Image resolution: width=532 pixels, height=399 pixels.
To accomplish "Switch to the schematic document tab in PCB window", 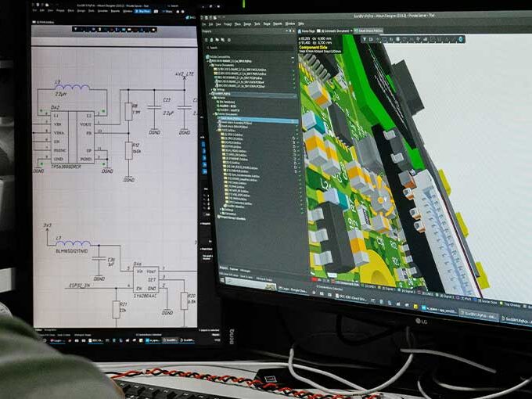I will coord(332,31).
